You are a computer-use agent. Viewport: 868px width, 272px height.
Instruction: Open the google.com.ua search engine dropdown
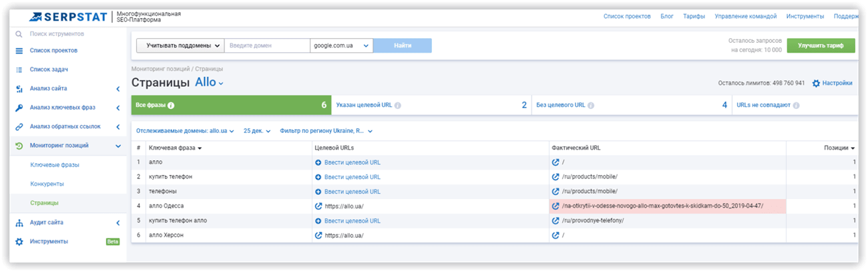[x=342, y=45]
